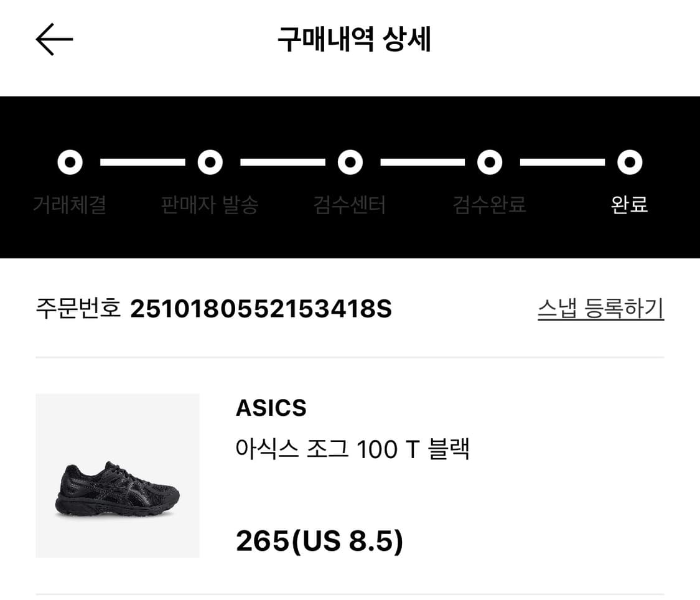Screen dimensions: 700x600
Task: Click the progress bar between 검수완료 and 완료
Action: [560, 162]
